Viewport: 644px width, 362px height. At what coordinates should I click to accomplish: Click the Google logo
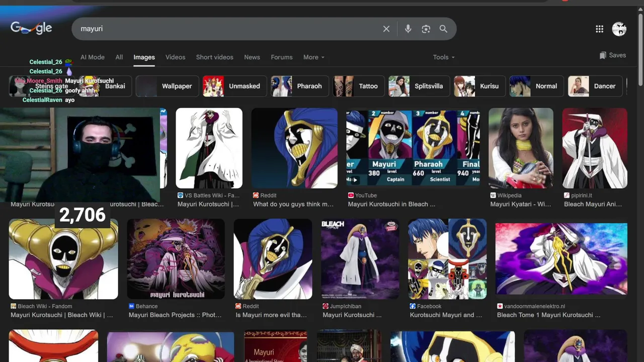point(31,28)
